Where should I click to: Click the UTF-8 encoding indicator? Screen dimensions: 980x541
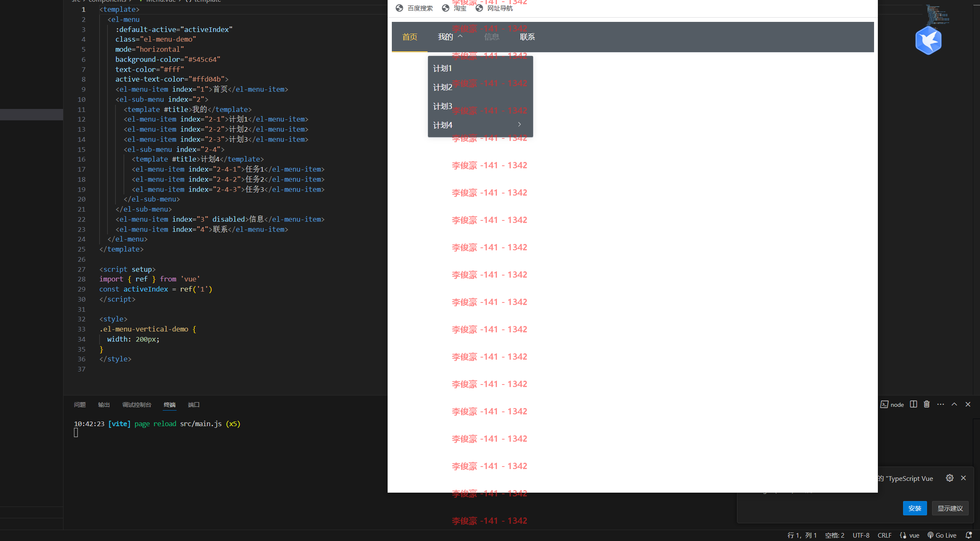(861, 535)
